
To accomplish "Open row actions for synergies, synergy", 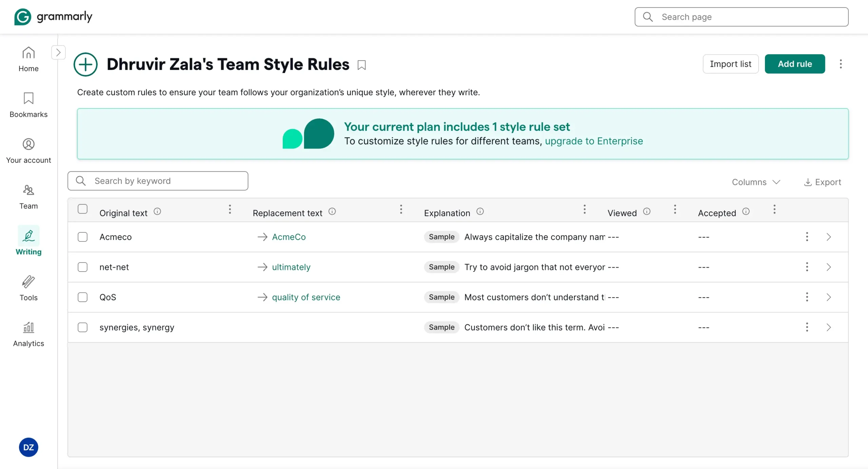I will pyautogui.click(x=807, y=327).
